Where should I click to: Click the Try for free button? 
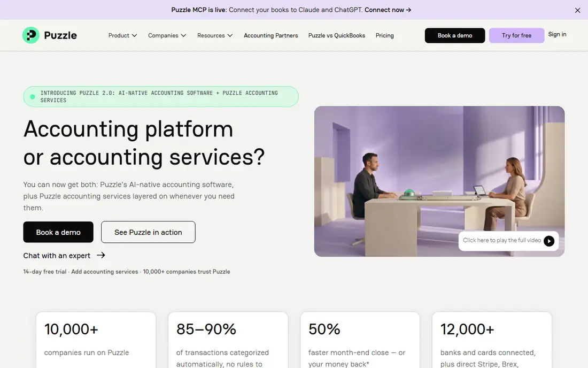(517, 36)
